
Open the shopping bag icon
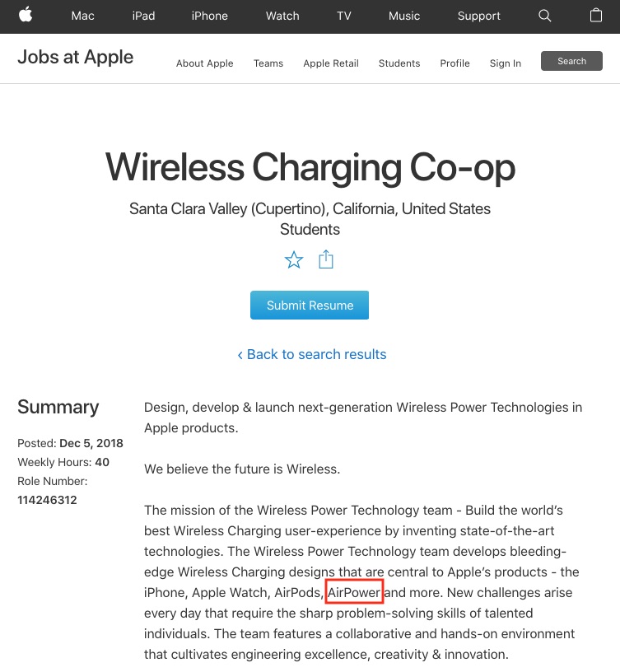(596, 16)
